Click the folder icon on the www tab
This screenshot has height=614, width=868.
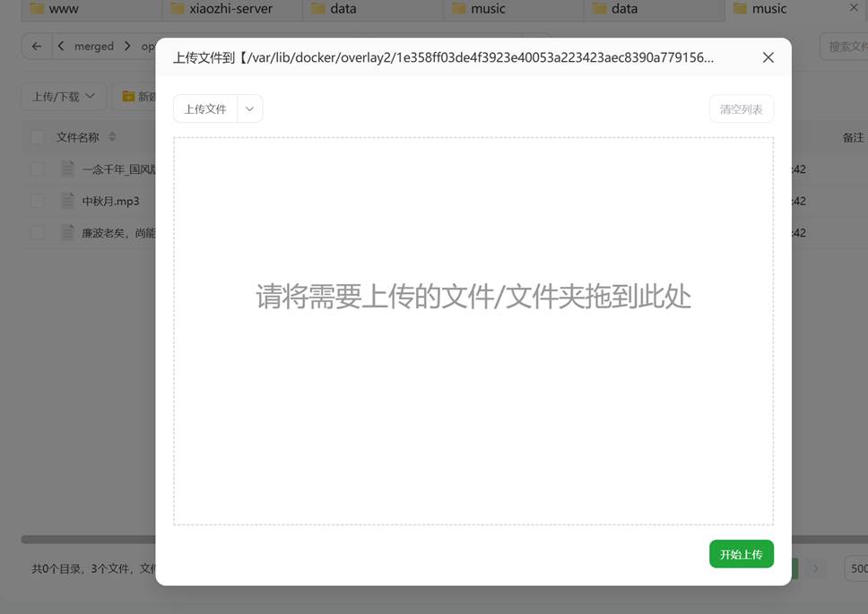tap(37, 9)
